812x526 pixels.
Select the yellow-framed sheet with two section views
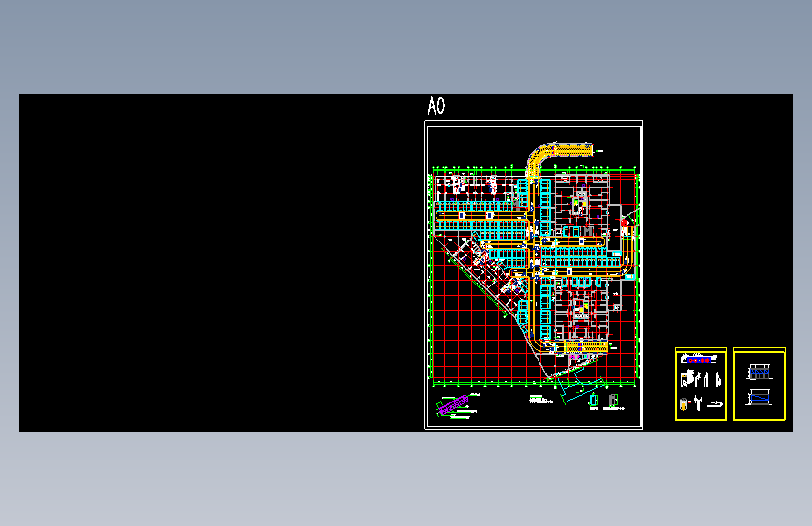[x=760, y=384]
